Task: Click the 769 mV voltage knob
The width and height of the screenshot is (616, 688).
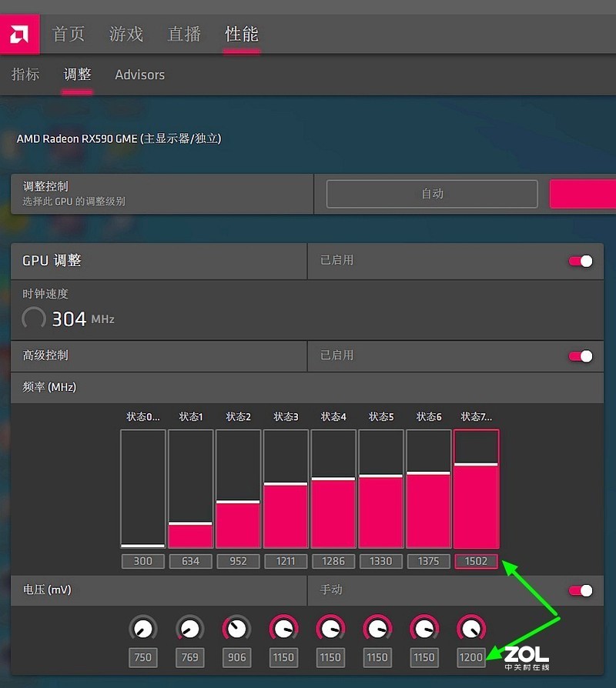Action: click(189, 626)
